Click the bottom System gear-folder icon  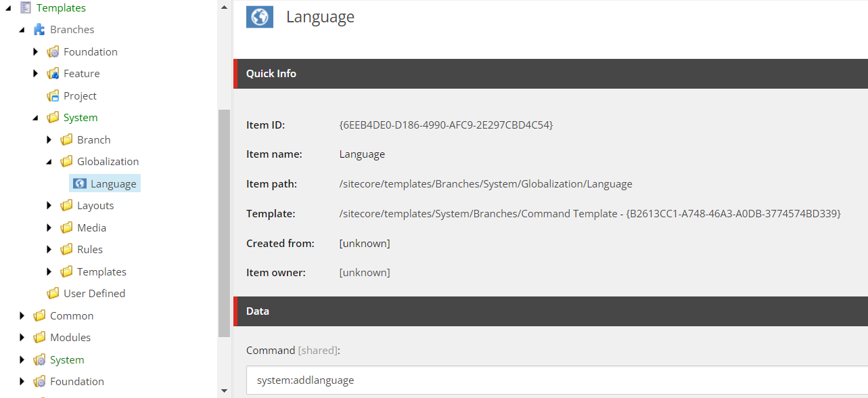(39, 360)
